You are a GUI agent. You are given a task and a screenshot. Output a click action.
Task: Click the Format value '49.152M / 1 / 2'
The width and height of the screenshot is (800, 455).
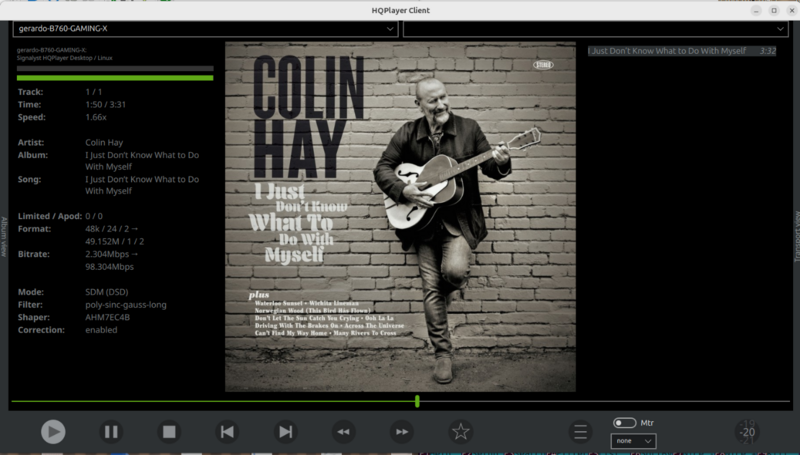coord(115,241)
